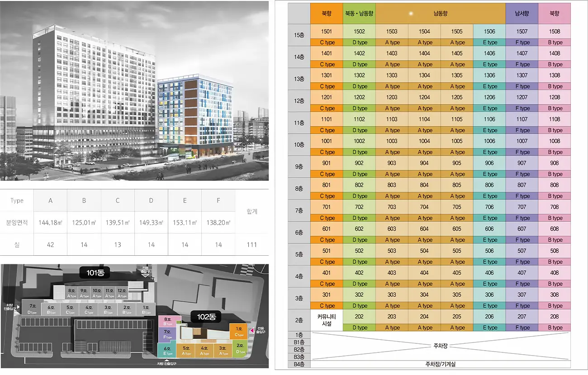
Task: Click the B4층 floor label
Action: 299,364
